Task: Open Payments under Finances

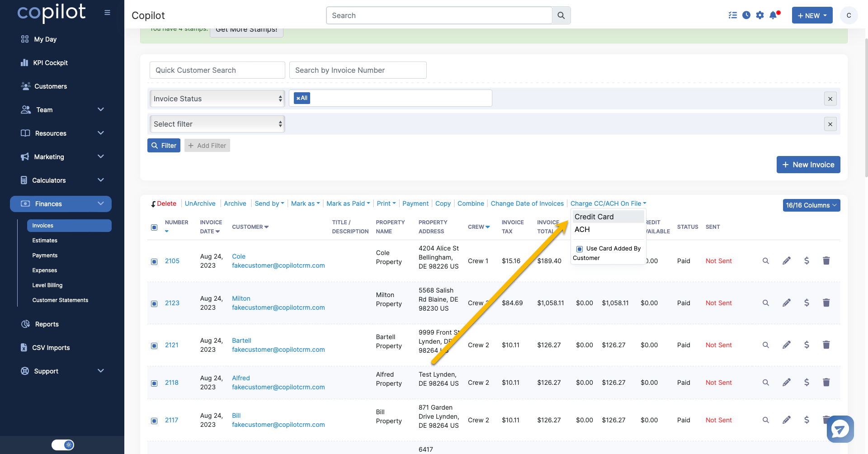Action: [x=45, y=255]
